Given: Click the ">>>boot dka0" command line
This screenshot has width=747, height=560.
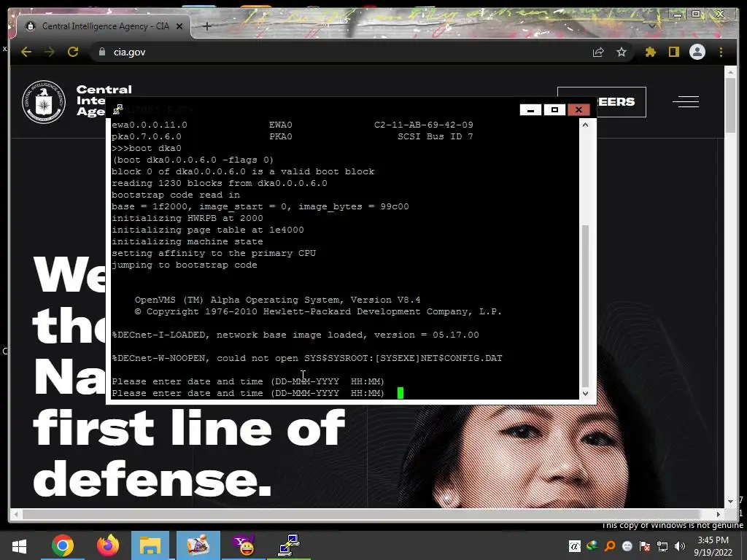Looking at the screenshot, I should (147, 148).
